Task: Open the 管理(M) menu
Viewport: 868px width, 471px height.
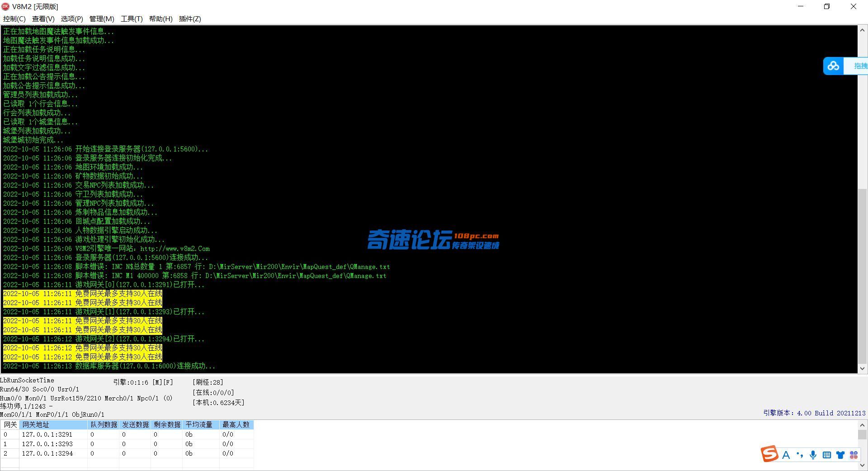Action: (102, 19)
